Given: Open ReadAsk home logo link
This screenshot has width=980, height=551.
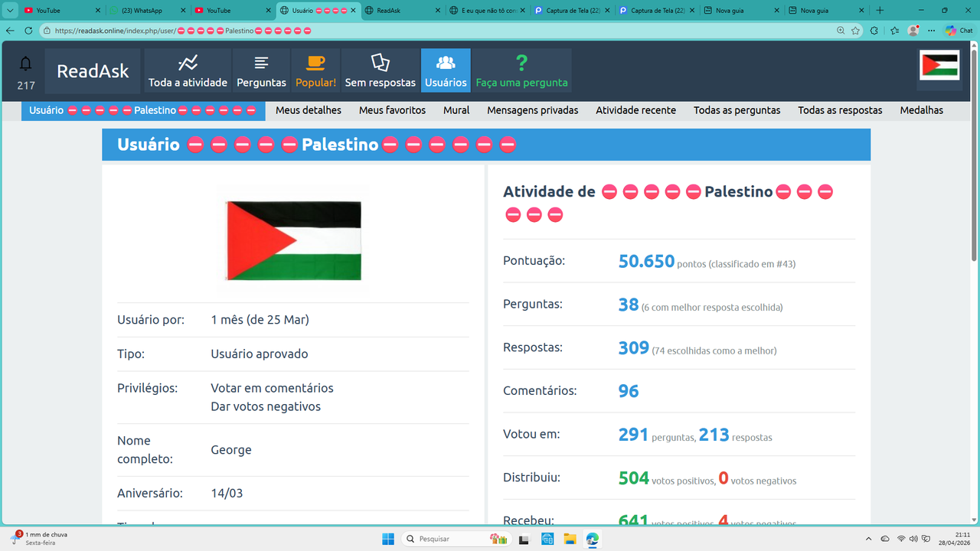Looking at the screenshot, I should pos(93,71).
